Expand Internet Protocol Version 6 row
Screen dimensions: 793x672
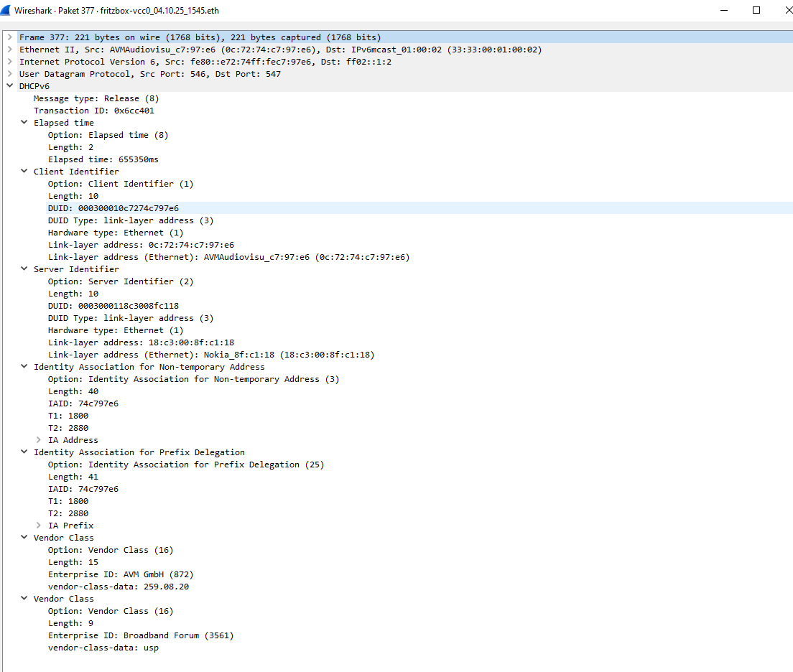[9, 61]
